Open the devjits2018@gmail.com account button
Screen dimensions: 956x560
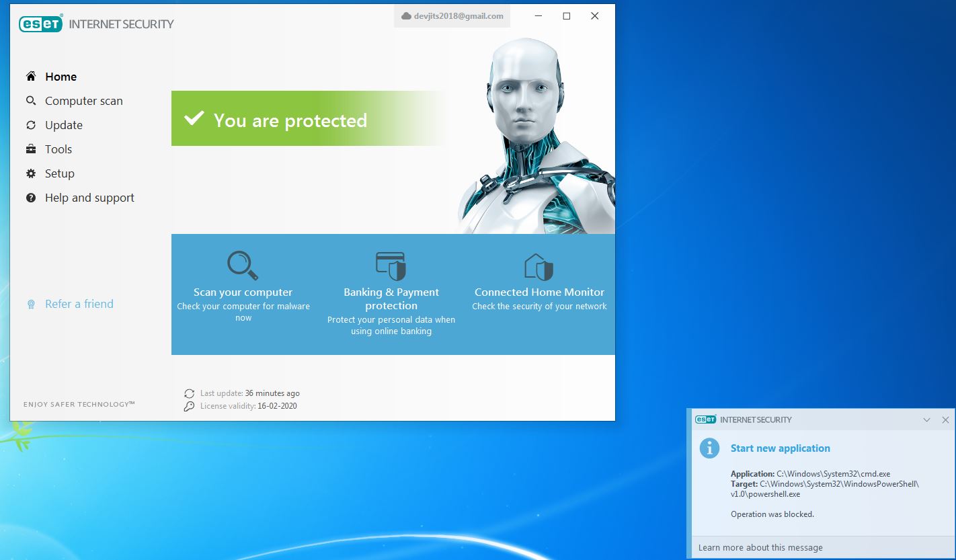[452, 16]
